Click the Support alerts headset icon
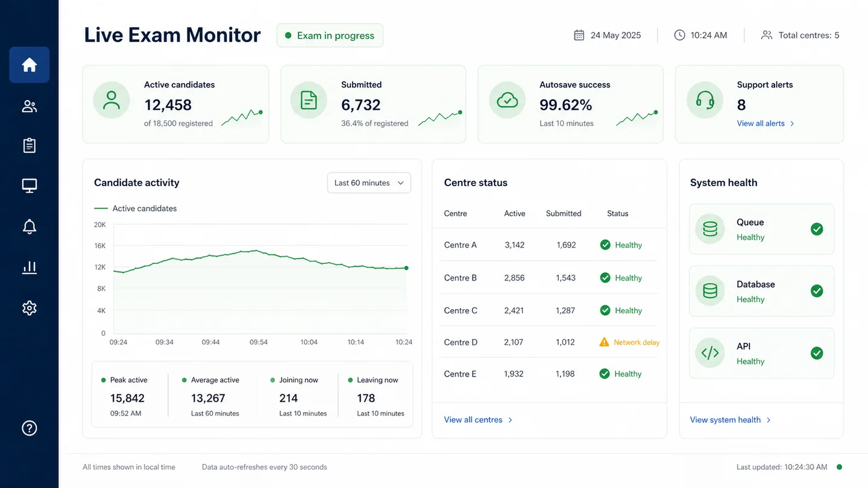 (705, 100)
